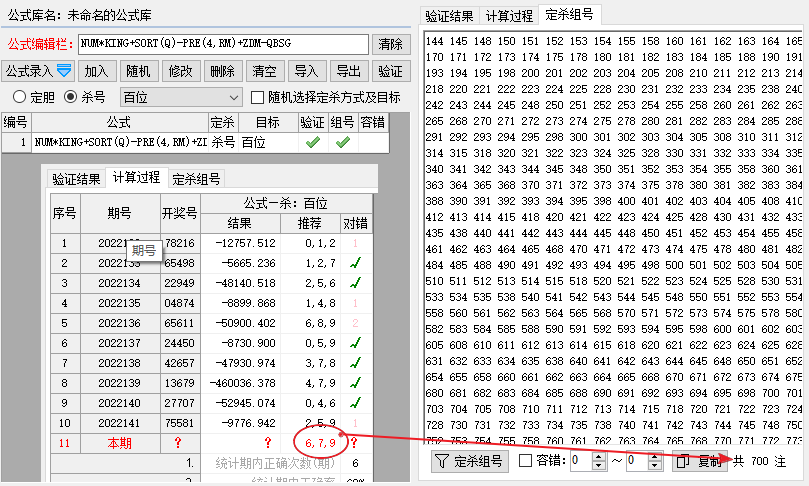Click the 定杀组号 filter button
The image size is (809, 486).
470,461
